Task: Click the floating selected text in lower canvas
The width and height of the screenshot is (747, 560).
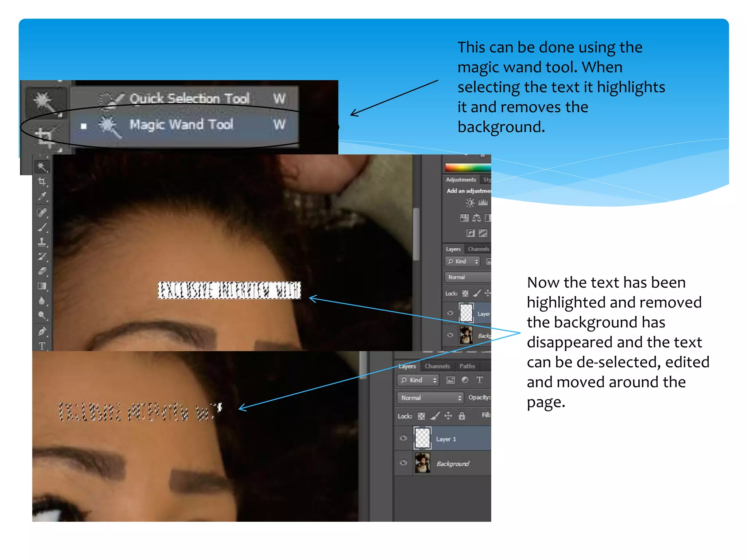Action: pyautogui.click(x=141, y=412)
